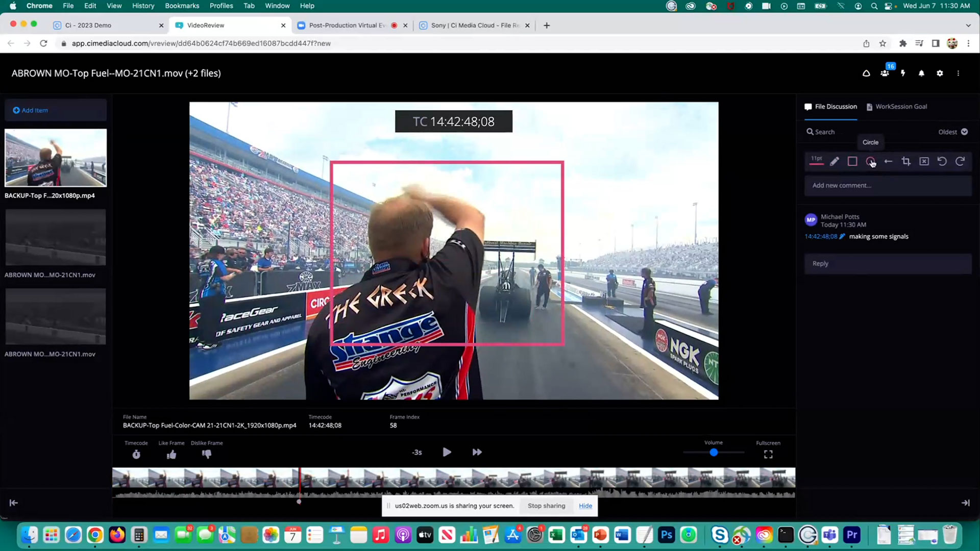This screenshot has height=551, width=980.
Task: Click the Add new comment field
Action: coord(888,185)
